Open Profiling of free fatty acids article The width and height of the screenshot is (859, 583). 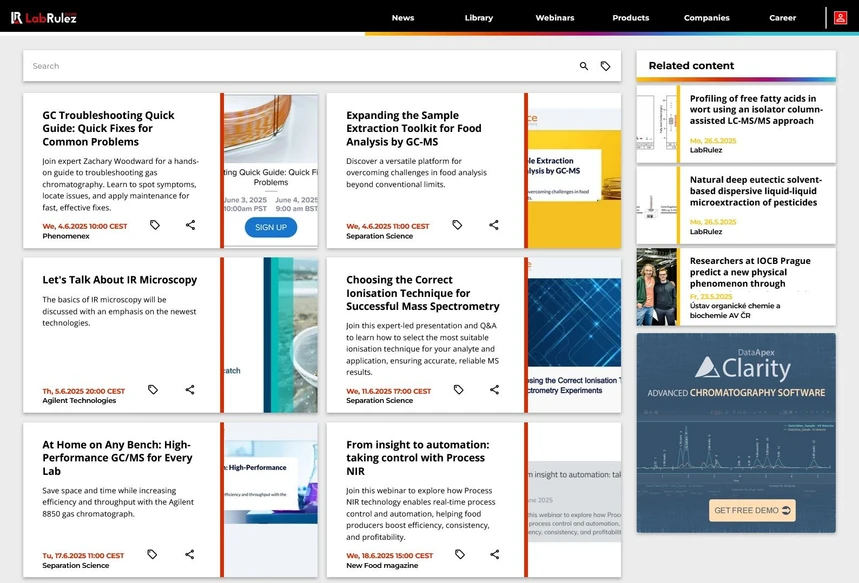[x=756, y=110]
